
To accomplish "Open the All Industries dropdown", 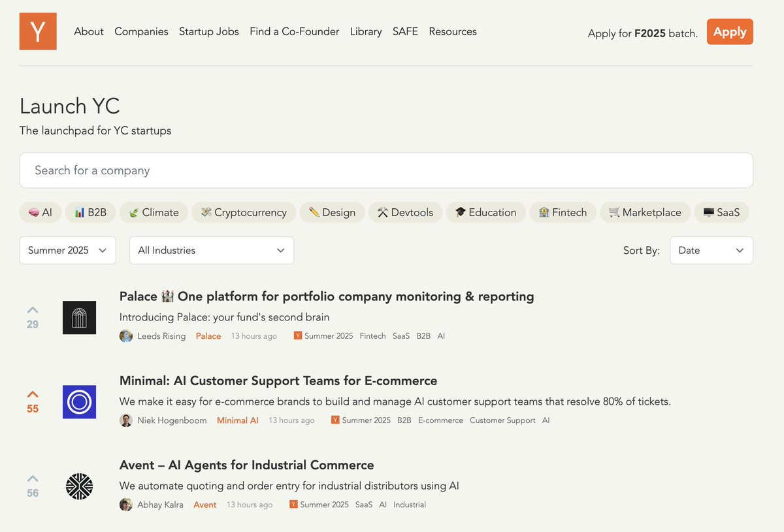I will [x=211, y=250].
